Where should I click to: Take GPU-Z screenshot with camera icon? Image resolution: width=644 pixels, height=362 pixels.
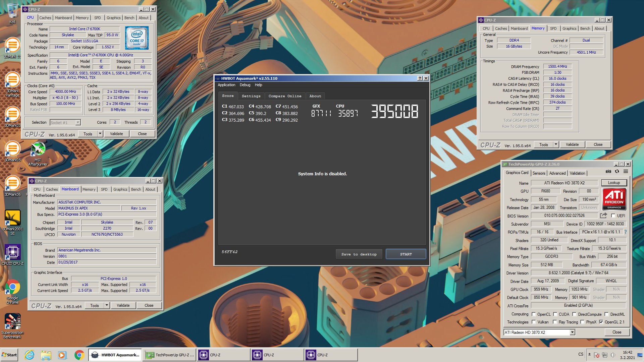[608, 171]
